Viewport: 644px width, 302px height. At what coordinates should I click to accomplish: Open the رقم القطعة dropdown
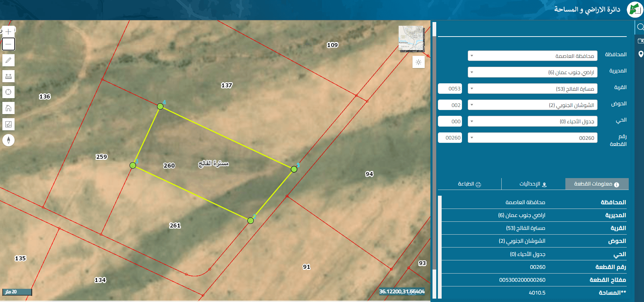click(532, 138)
